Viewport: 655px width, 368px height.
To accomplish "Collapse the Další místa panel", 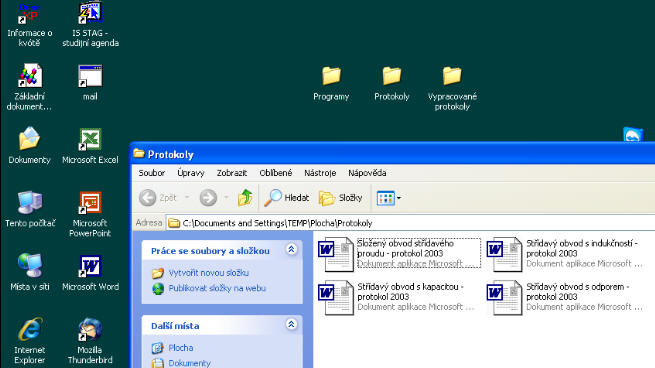I will pos(291,325).
